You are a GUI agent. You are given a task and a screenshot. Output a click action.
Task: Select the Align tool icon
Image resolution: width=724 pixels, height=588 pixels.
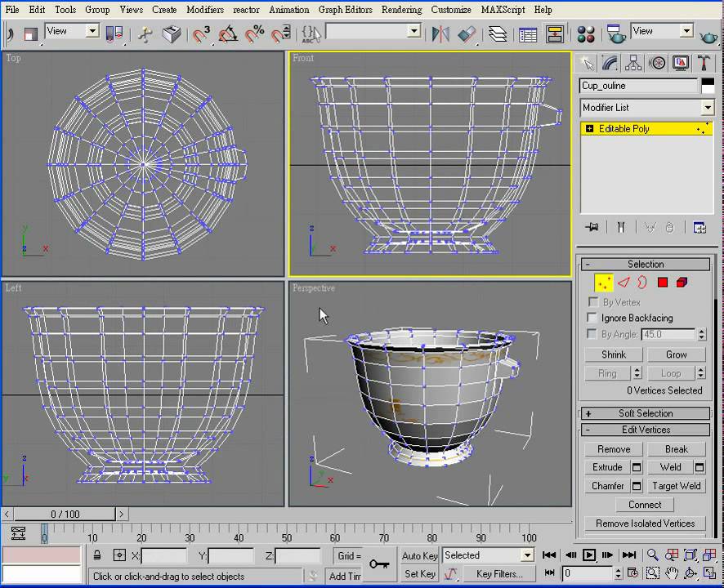point(467,33)
